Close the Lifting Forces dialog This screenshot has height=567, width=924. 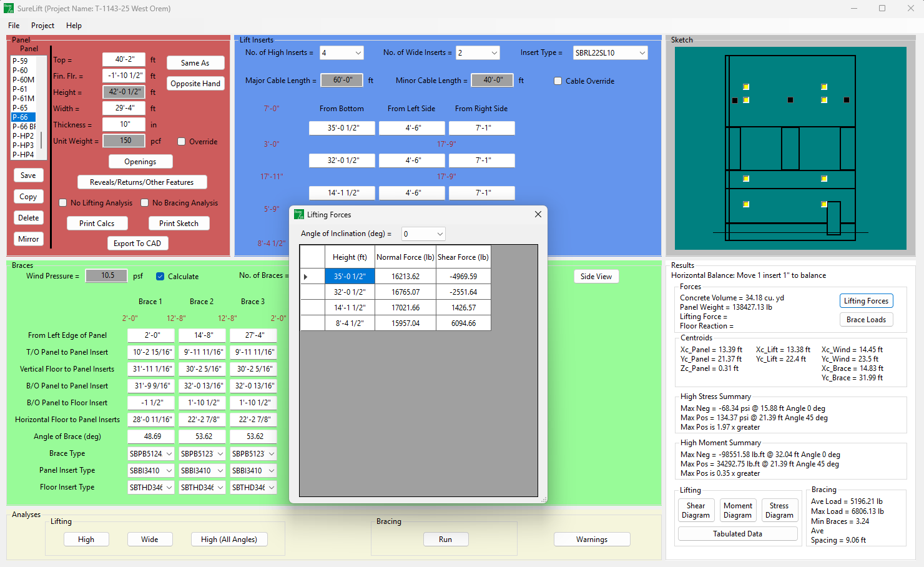[x=538, y=214]
